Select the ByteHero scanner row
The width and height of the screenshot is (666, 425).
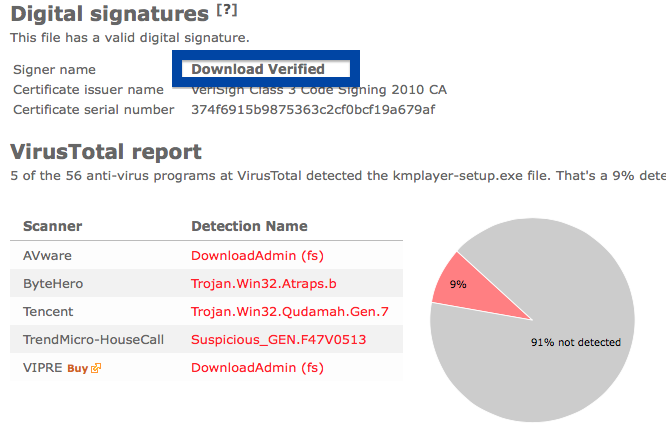coord(206,284)
